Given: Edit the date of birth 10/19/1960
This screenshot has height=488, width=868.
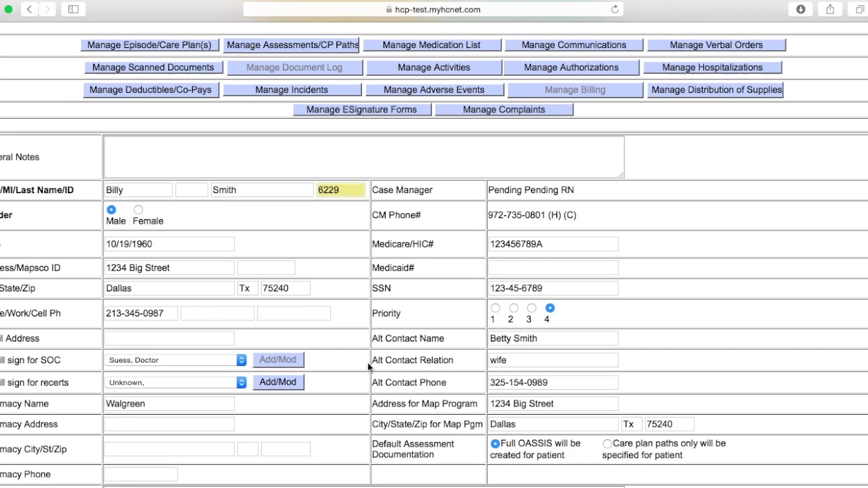Looking at the screenshot, I should coord(169,244).
